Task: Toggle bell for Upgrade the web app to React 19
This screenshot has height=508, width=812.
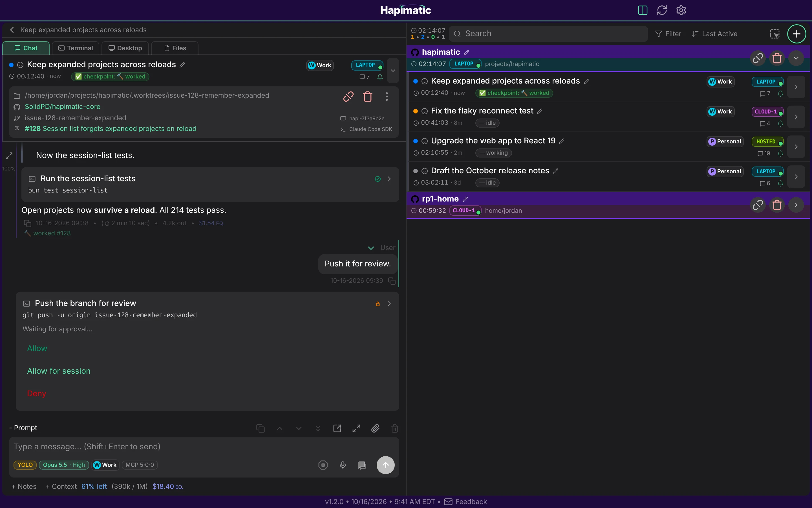Action: pyautogui.click(x=780, y=153)
